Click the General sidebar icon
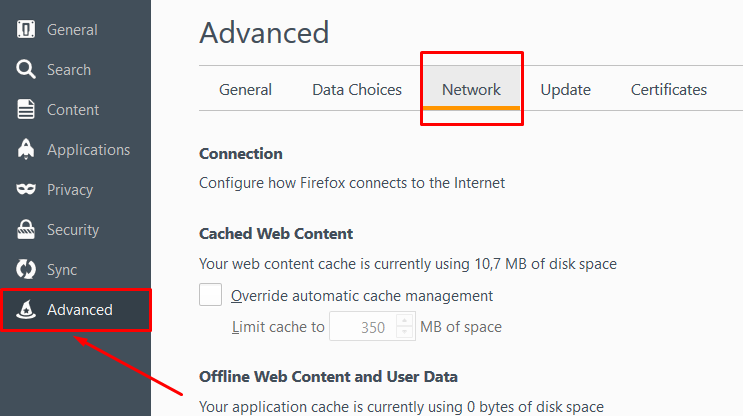Viewport: 743px width, 416px height. [27, 30]
